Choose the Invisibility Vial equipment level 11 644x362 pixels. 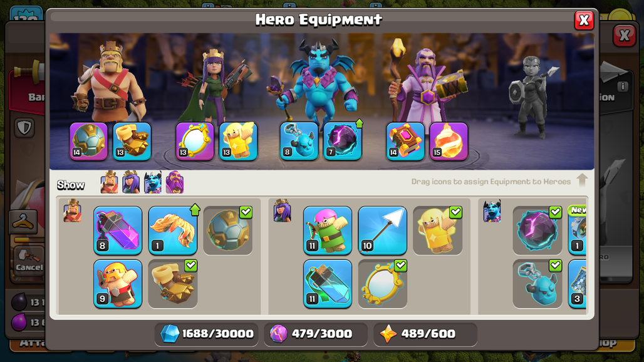tap(328, 284)
